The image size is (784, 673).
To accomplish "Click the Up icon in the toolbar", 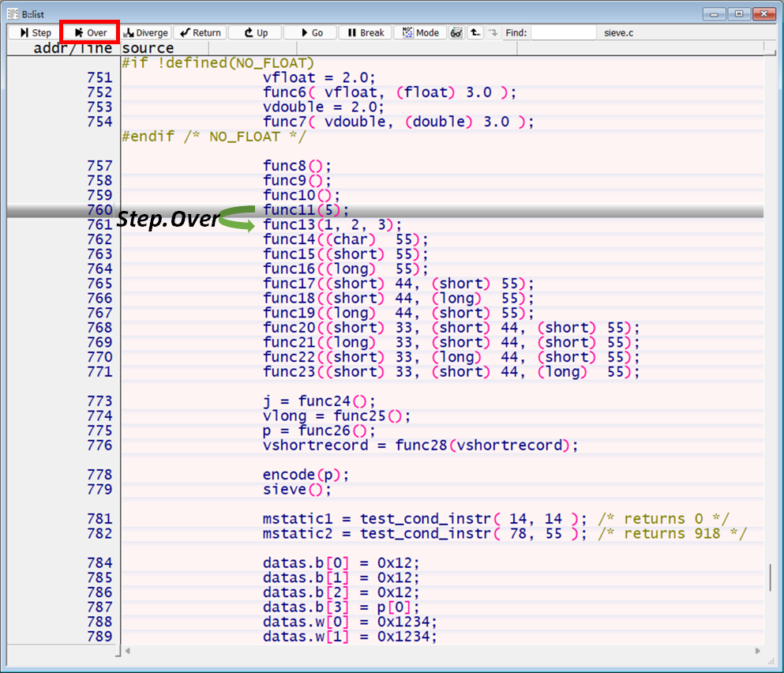I will click(x=254, y=32).
